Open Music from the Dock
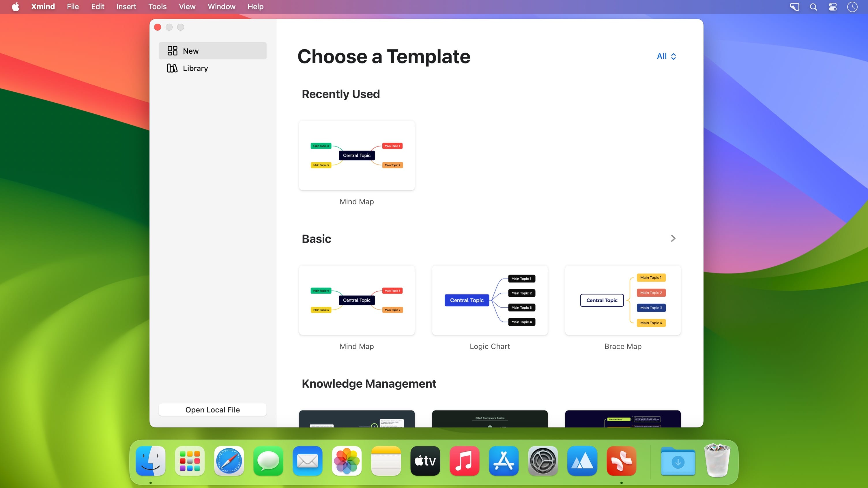Screen dimensions: 868x488 click(x=464, y=461)
